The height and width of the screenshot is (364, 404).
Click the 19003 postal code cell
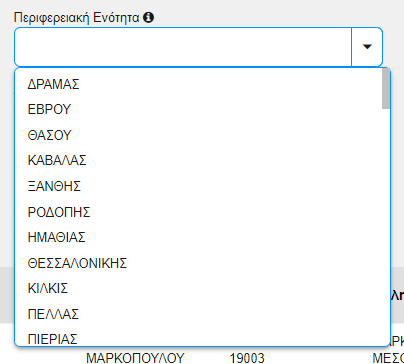[247, 358]
